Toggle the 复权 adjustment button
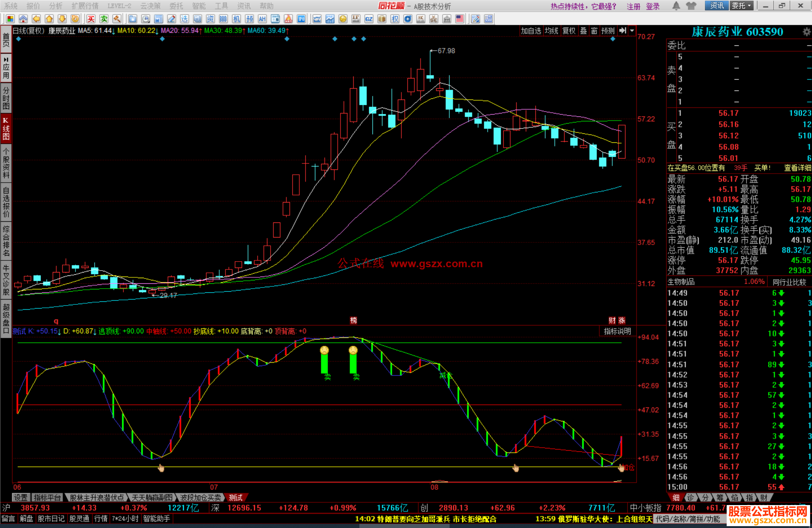 569,31
